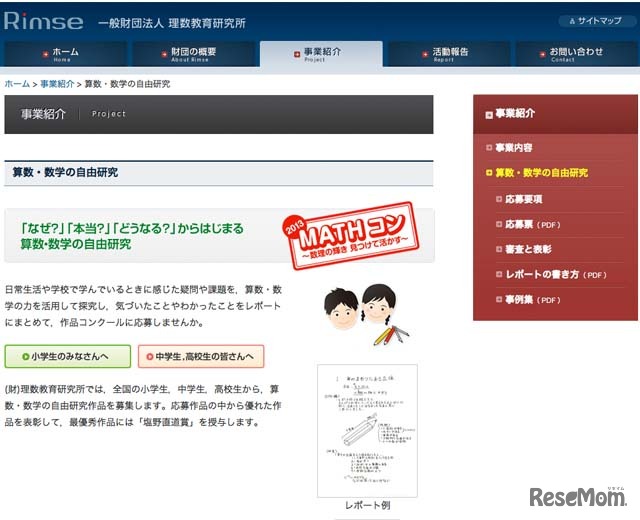Click the bullet icon beside 審査と表彰
640x520 pixels.
(499, 249)
